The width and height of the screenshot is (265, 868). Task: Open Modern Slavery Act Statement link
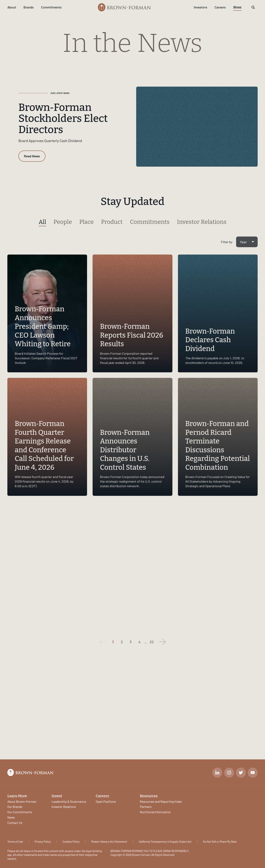[109, 842]
